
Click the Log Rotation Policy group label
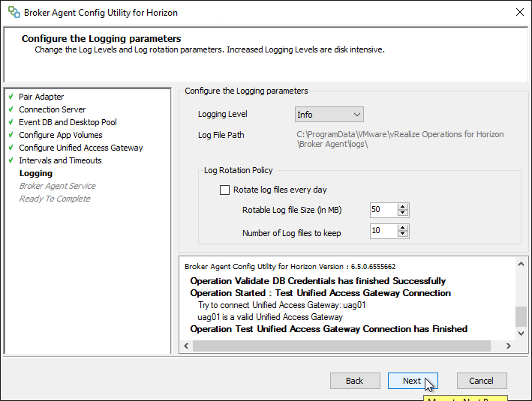coord(238,170)
